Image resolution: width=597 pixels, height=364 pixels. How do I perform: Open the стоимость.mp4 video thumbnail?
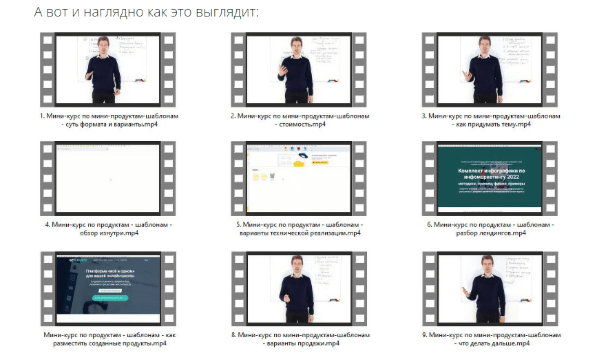click(300, 70)
